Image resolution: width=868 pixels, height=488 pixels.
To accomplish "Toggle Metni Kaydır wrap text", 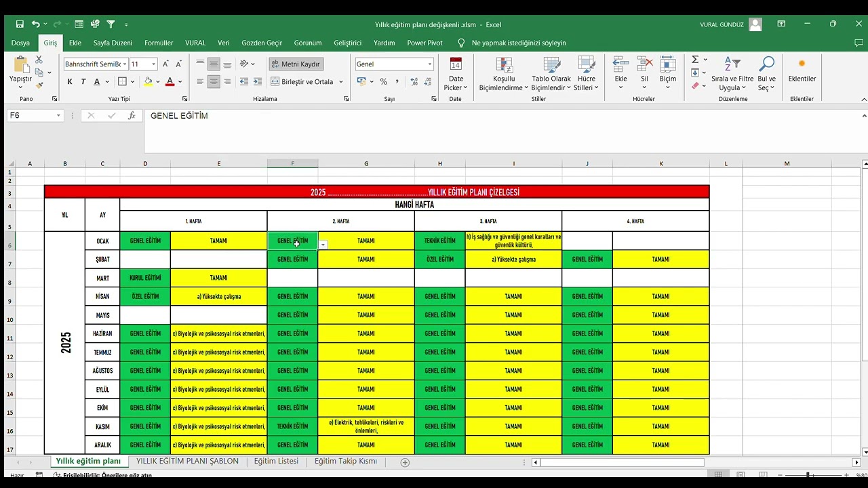I will pyautogui.click(x=296, y=64).
